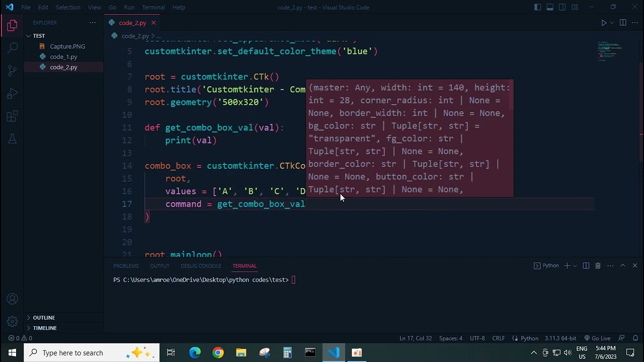Maximize the panel size with chevron
This screenshot has height=362, width=644.
(x=622, y=265)
